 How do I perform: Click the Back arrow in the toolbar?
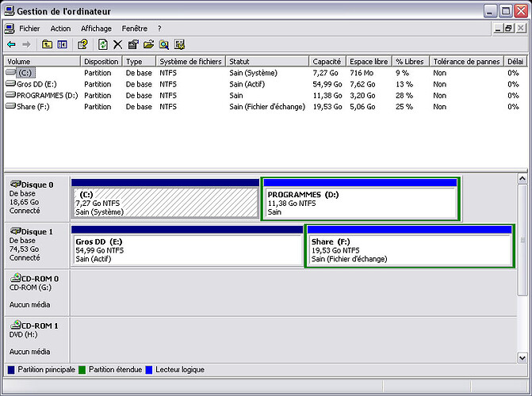pos(11,45)
